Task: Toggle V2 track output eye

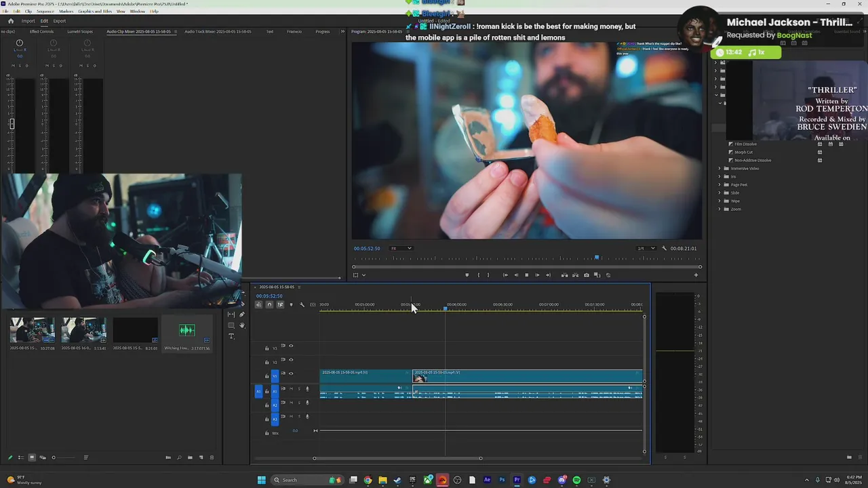Action: pos(291,360)
